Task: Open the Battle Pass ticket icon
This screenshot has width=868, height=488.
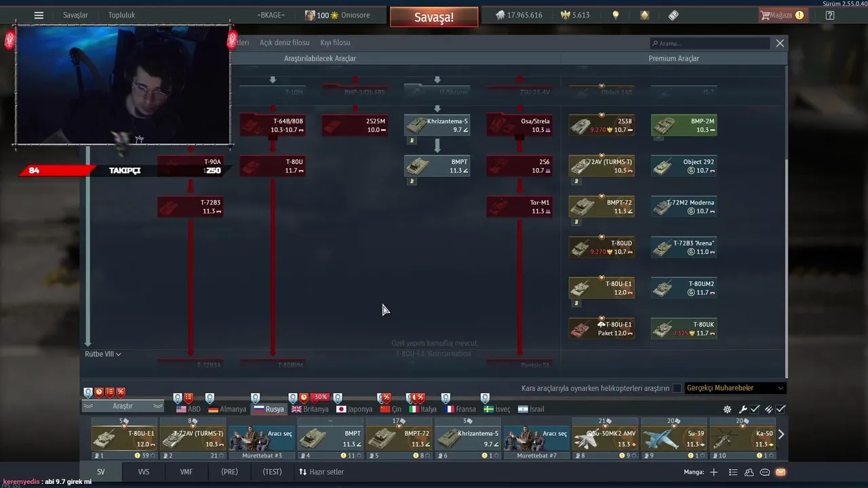Action: (673, 15)
